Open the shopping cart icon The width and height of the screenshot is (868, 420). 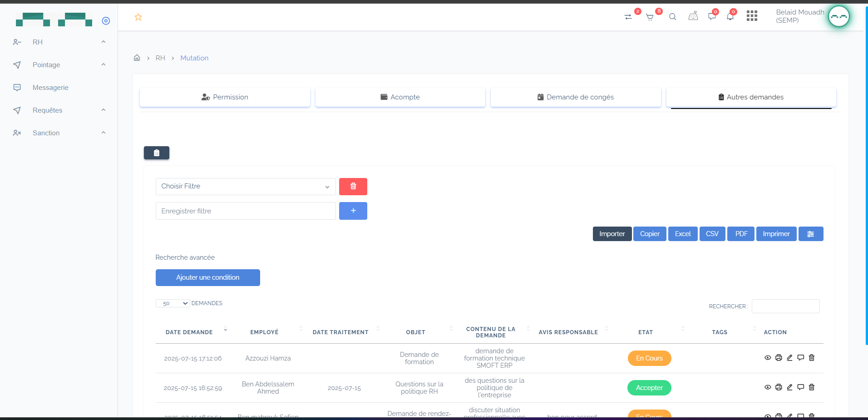(x=650, y=17)
